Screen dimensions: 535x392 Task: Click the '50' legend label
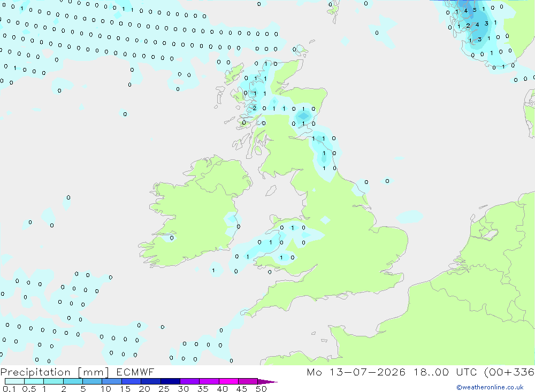(261, 389)
